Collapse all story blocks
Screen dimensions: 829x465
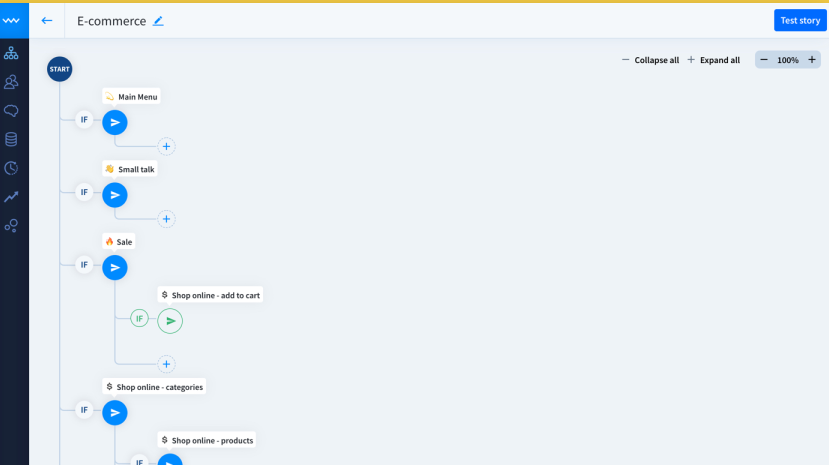pyautogui.click(x=650, y=60)
